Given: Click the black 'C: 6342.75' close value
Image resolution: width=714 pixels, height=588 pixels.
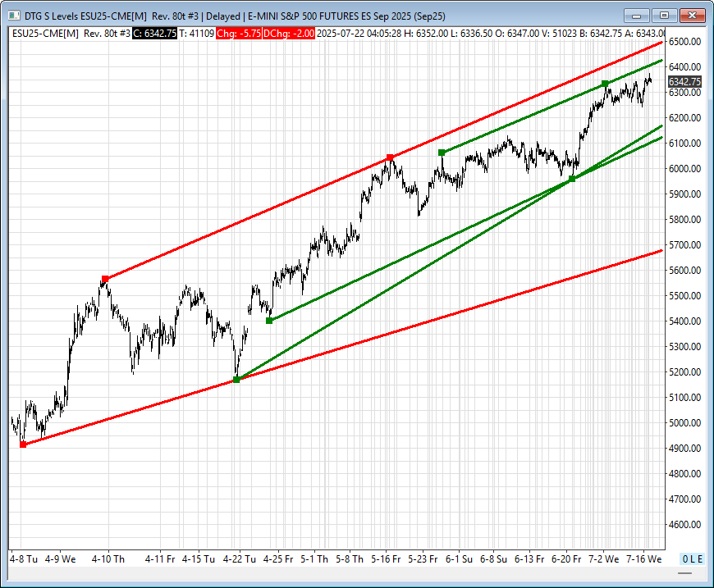Looking at the screenshot, I should pyautogui.click(x=154, y=34).
